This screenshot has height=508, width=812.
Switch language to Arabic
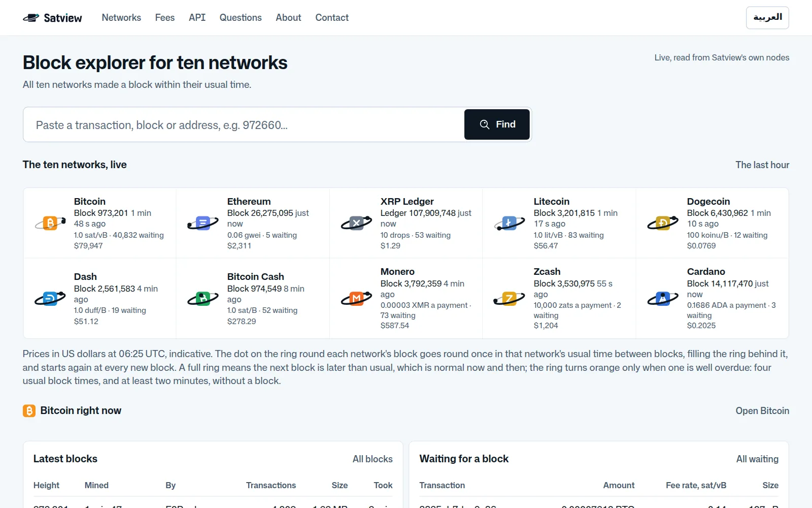pyautogui.click(x=767, y=18)
